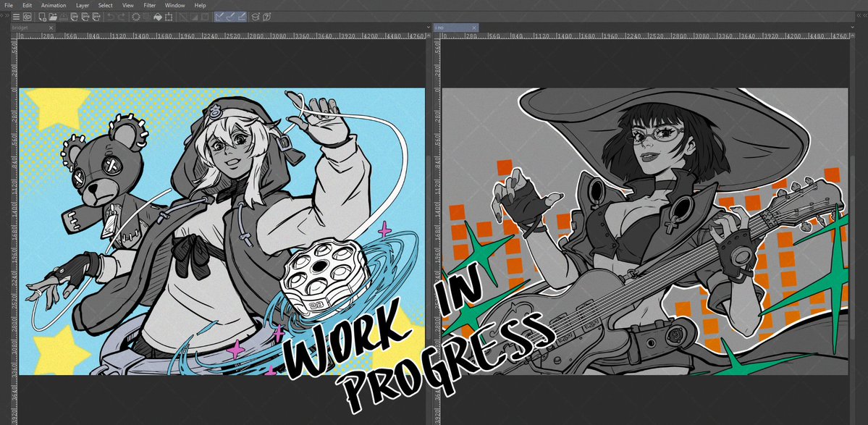This screenshot has height=425, width=868.
Task: Open the hamburger menu in command bar
Action: pos(16,17)
